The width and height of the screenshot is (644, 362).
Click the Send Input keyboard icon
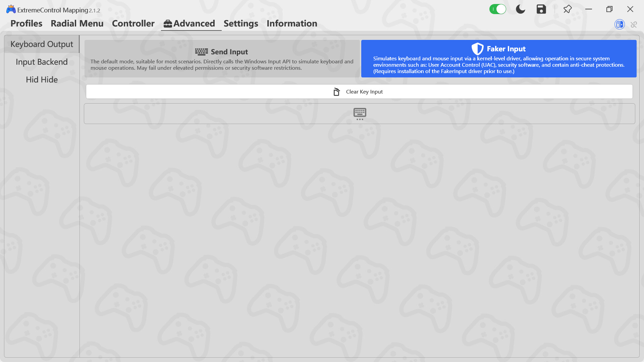201,52
